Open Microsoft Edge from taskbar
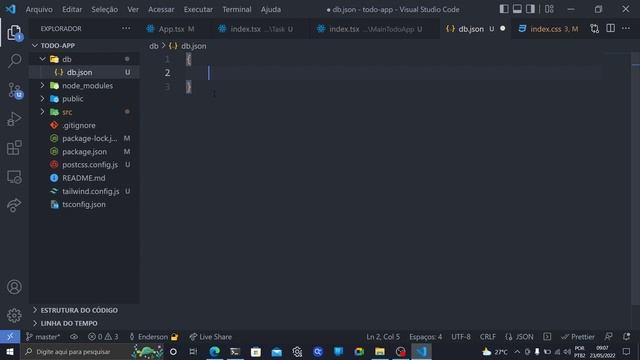Image resolution: width=640 pixels, height=360 pixels. click(x=214, y=351)
